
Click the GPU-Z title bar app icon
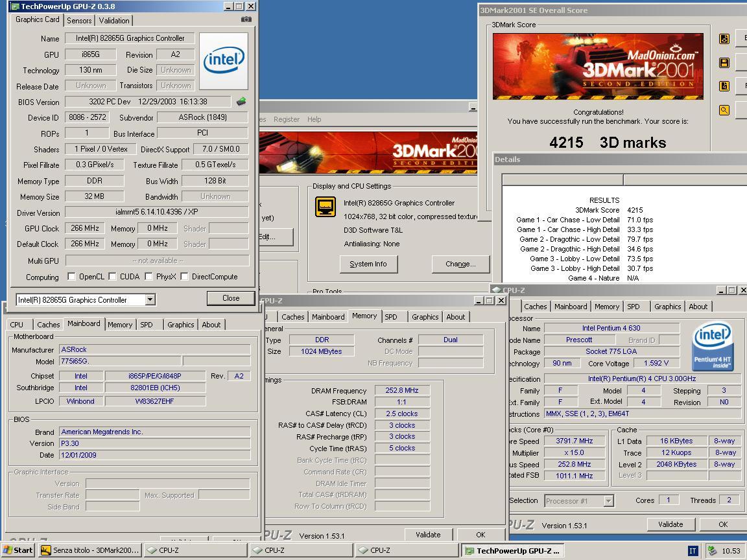tap(14, 6)
